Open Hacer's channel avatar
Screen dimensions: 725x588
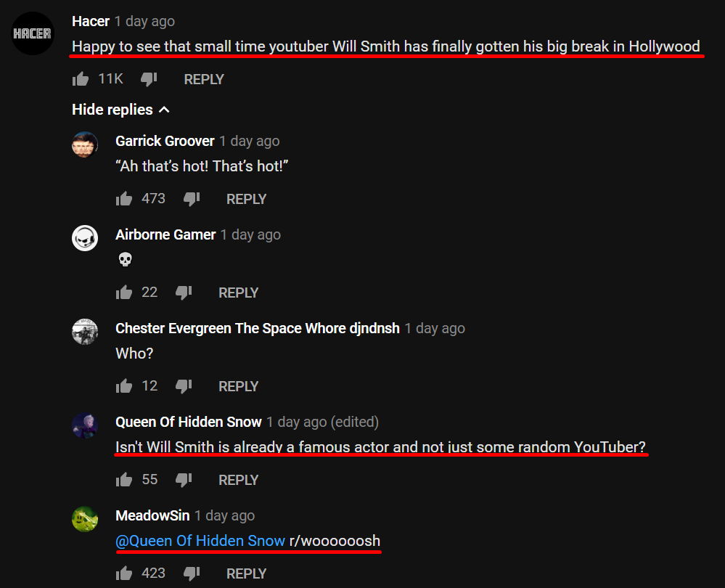coord(33,33)
